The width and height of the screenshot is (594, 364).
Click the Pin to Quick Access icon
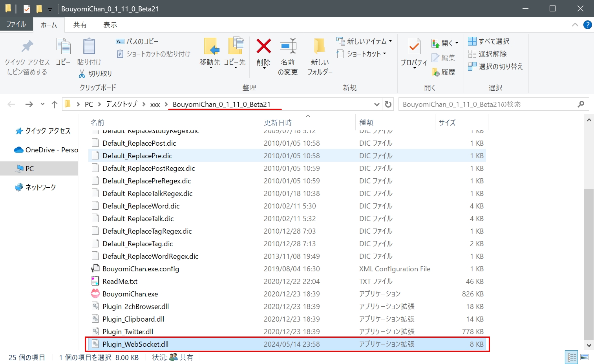point(27,47)
